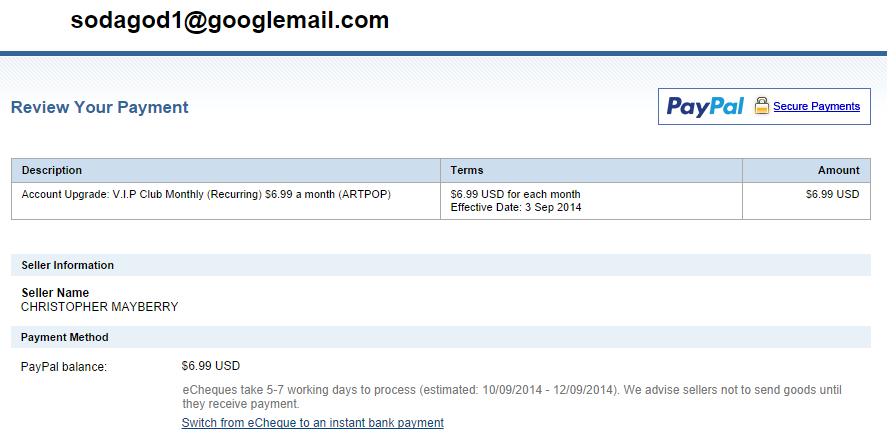This screenshot has width=887, height=435.
Task: Click the $6.99 USD for each month terms
Action: click(x=515, y=195)
